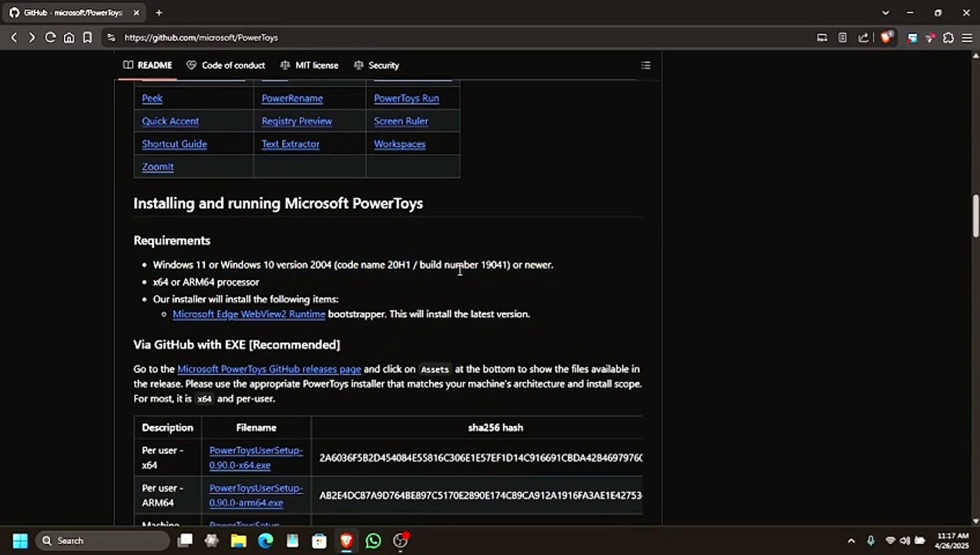Reload the page

(50, 37)
